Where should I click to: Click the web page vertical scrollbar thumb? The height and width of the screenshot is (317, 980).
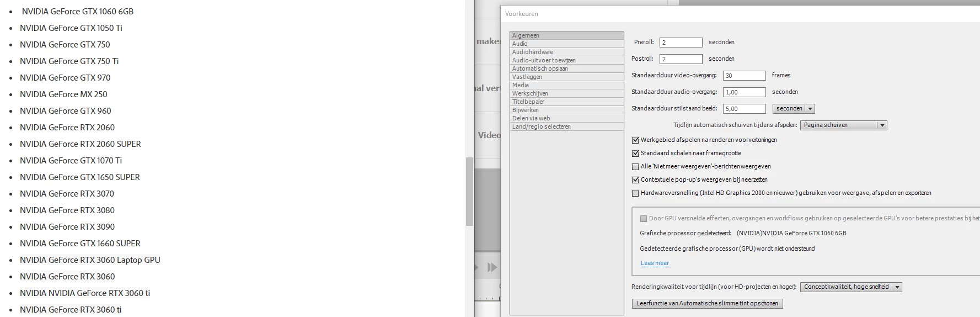pos(470,192)
